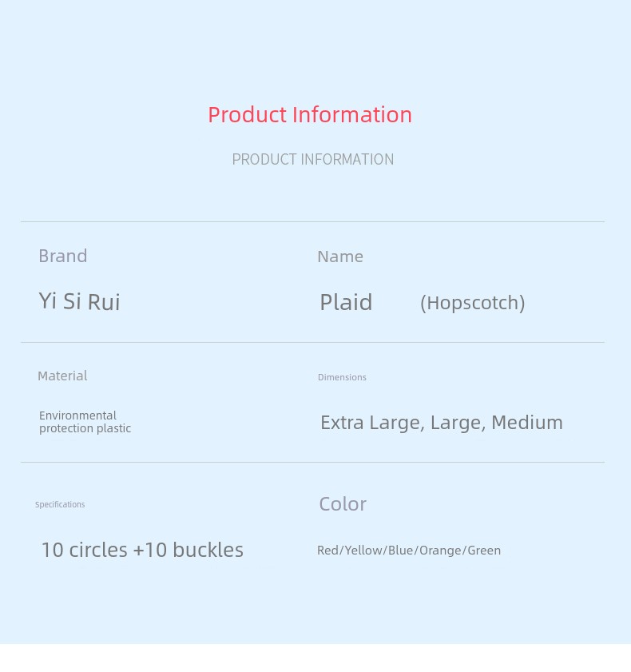Select the Red color option text

click(327, 551)
